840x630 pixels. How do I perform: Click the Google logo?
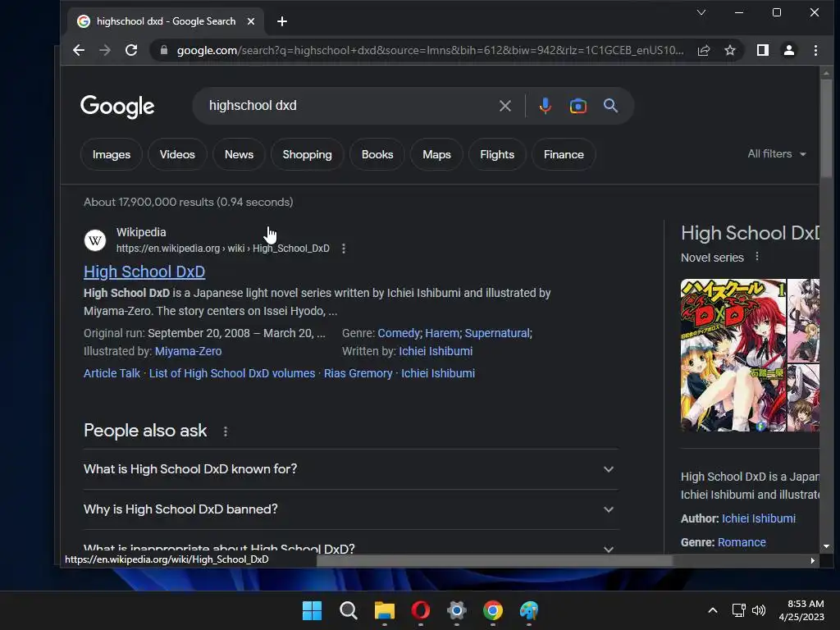[x=117, y=107]
